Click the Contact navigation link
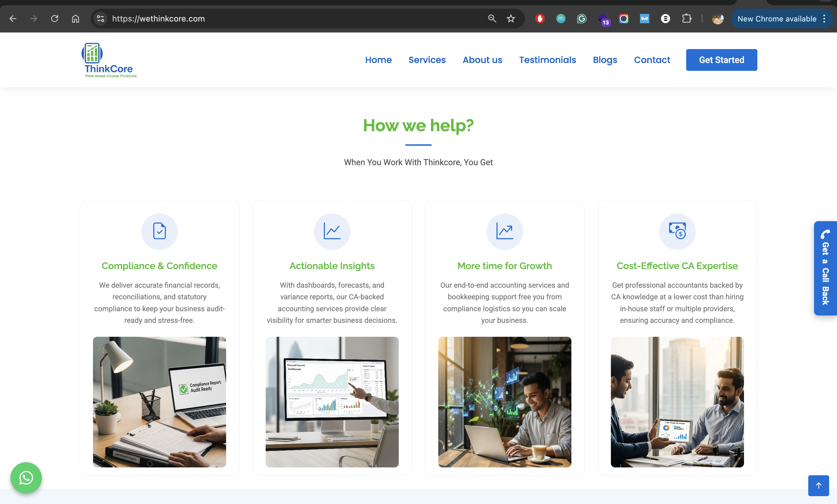 click(652, 60)
